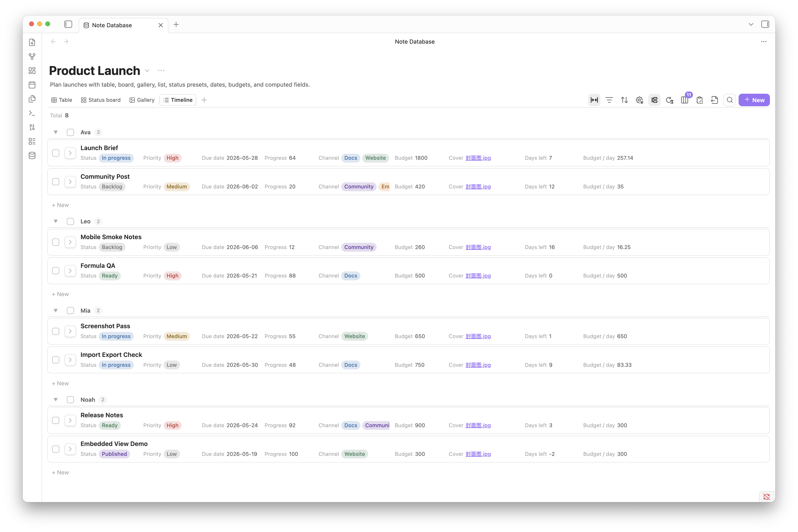This screenshot has width=798, height=532.
Task: Select all items in the Ava group
Action: (70, 132)
